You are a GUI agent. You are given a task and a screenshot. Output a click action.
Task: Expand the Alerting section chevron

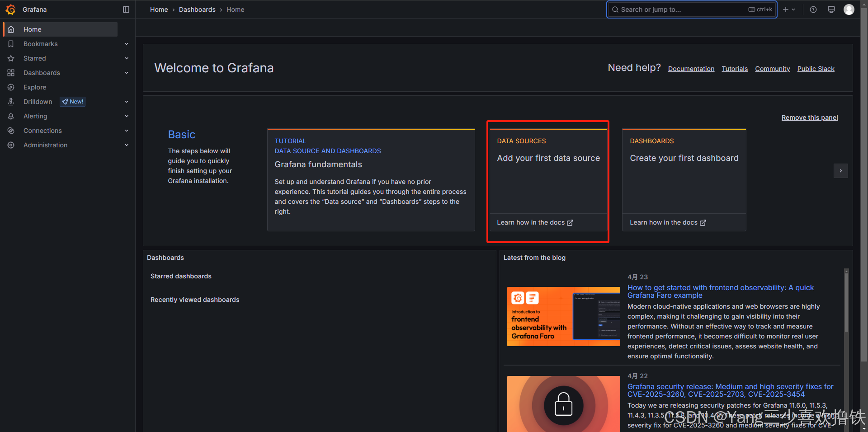click(x=127, y=116)
